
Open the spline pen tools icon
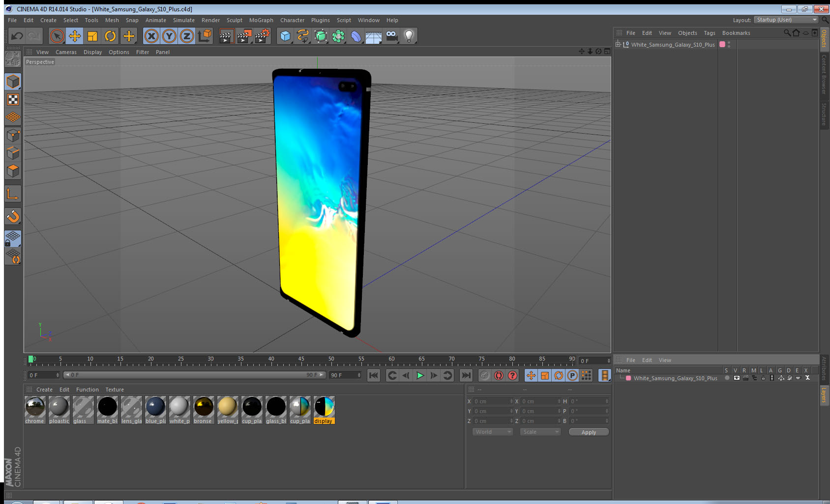click(303, 36)
